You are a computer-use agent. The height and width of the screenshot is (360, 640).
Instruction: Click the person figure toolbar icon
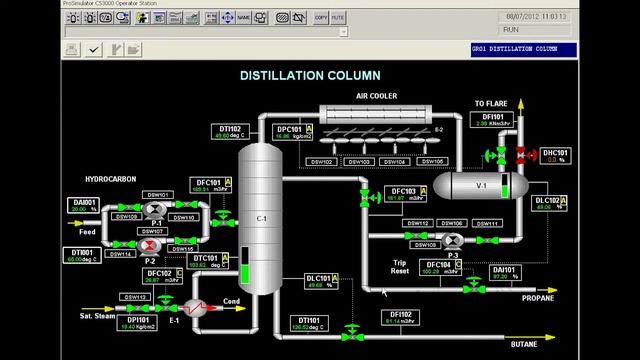(x=142, y=18)
